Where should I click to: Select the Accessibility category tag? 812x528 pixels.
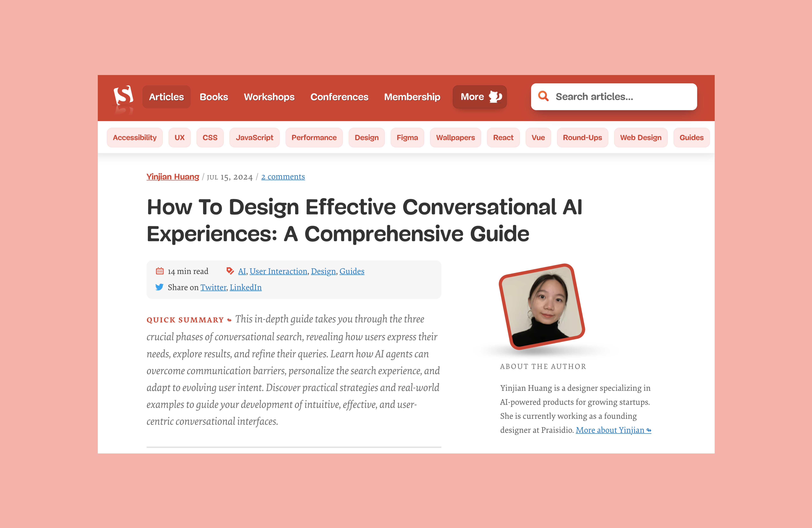pyautogui.click(x=134, y=138)
